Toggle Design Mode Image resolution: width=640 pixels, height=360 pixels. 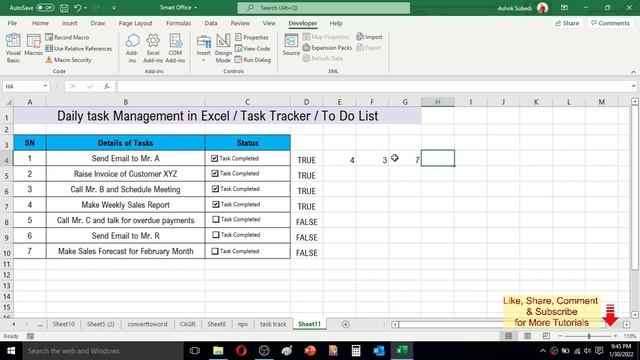coord(223,48)
